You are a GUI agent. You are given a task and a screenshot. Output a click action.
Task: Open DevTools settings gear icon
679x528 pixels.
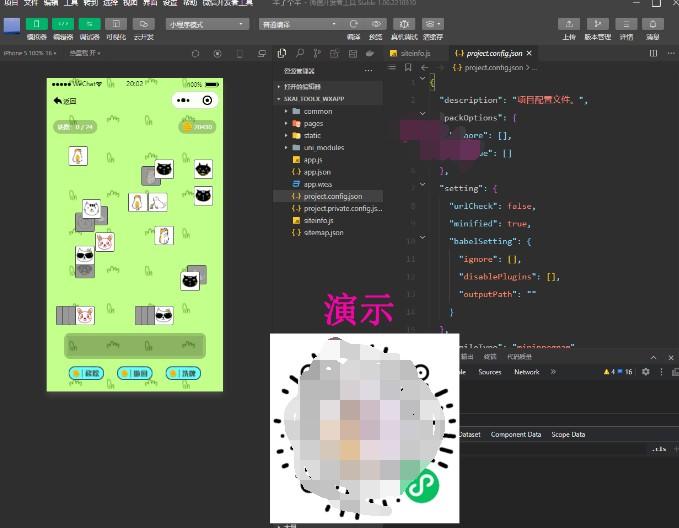[x=645, y=372]
